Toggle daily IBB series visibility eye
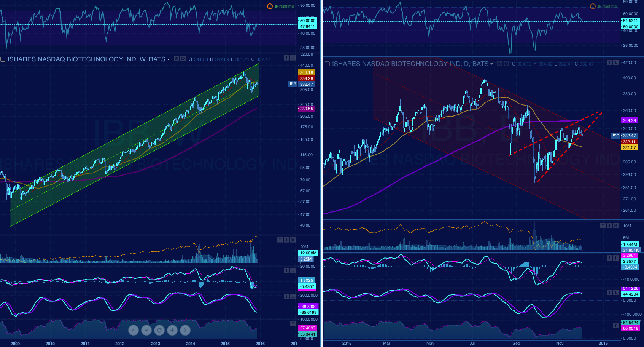Image resolution: width=644 pixels, height=347 pixels. (x=500, y=64)
